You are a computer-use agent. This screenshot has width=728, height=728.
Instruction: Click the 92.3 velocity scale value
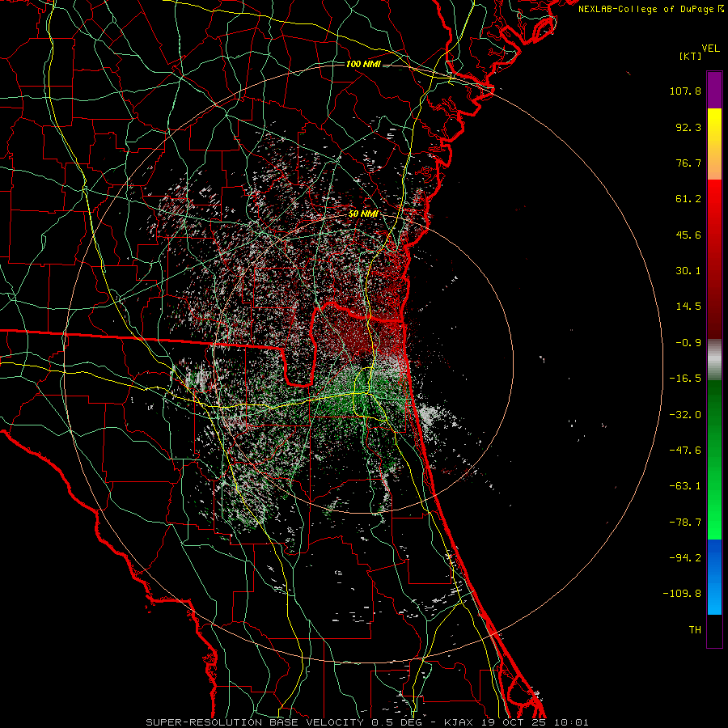tap(688, 127)
